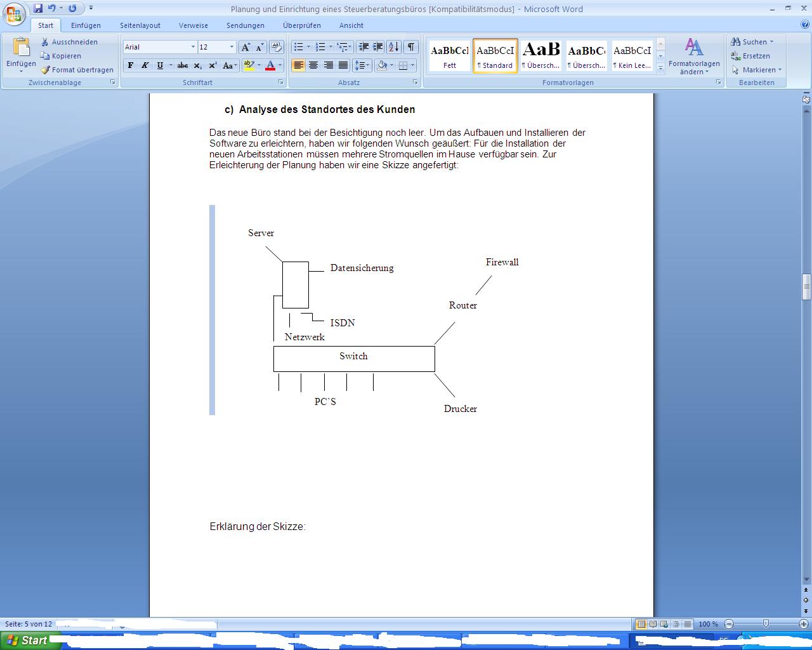Image resolution: width=812 pixels, height=650 pixels.
Task: Click page count Seite 5 von 12
Action: [x=29, y=624]
